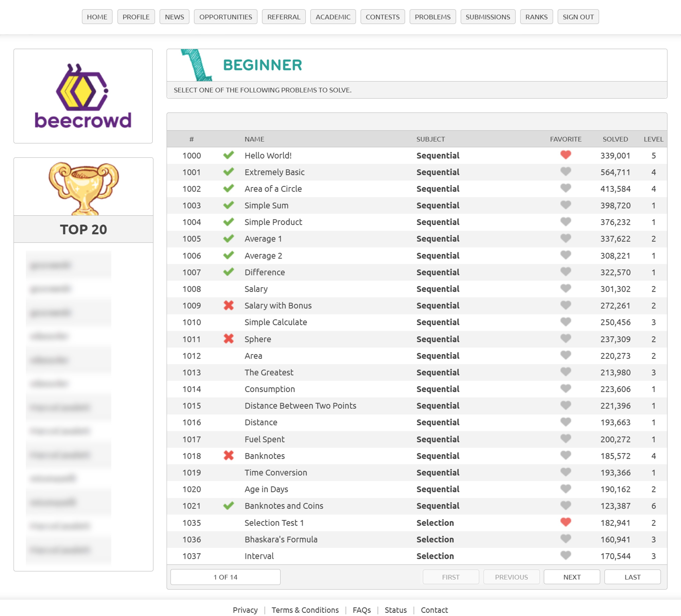Jump to LAST page of problems
Image resolution: width=681 pixels, height=616 pixels.
pyautogui.click(x=632, y=577)
